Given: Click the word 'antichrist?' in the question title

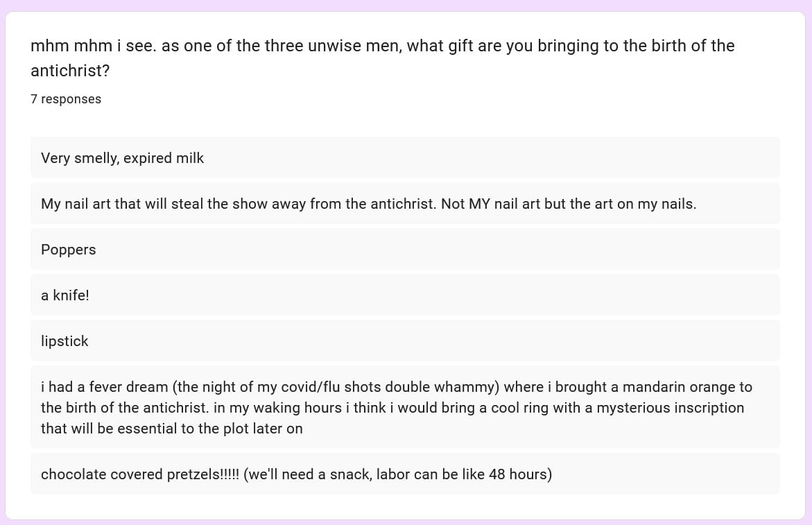Looking at the screenshot, I should [70, 71].
